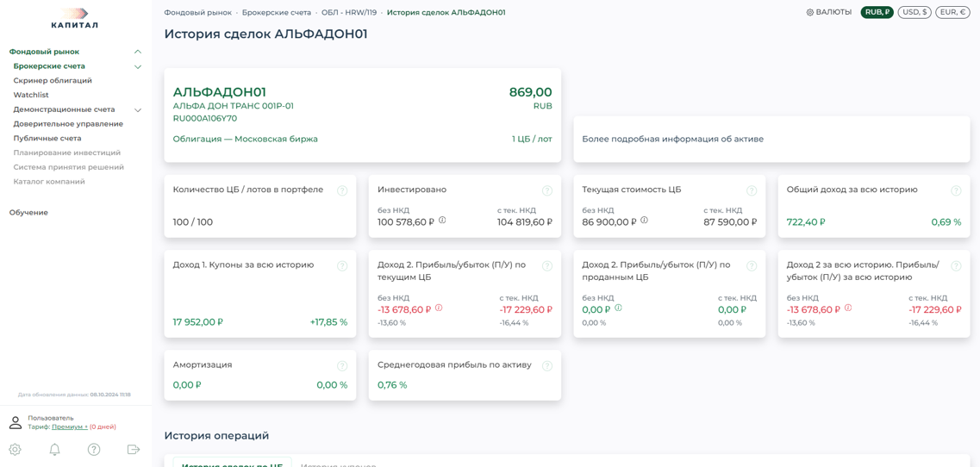The image size is (980, 467).
Task: Click red info icon in Доход 2 за всю историю
Action: click(847, 308)
